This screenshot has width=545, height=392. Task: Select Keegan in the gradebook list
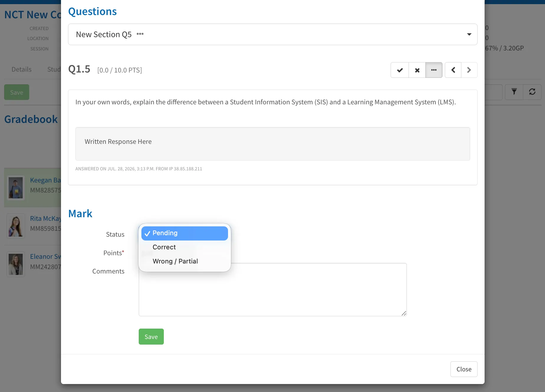click(x=45, y=180)
